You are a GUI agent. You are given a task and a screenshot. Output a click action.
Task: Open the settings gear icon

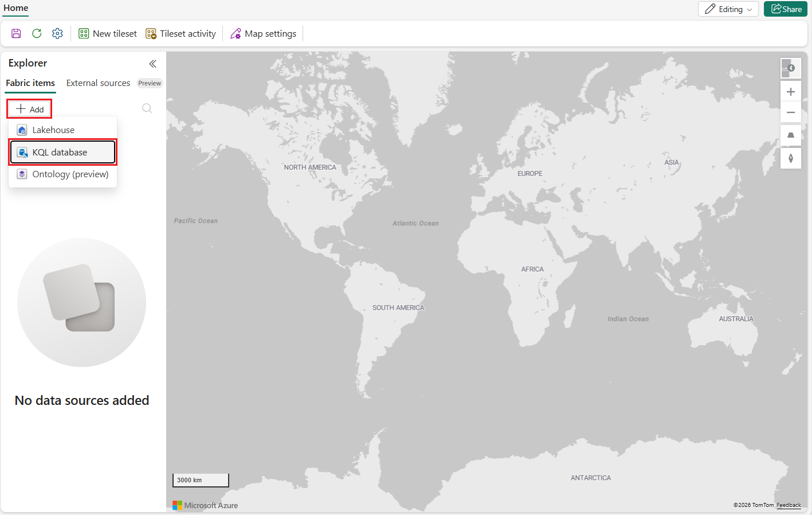click(57, 33)
